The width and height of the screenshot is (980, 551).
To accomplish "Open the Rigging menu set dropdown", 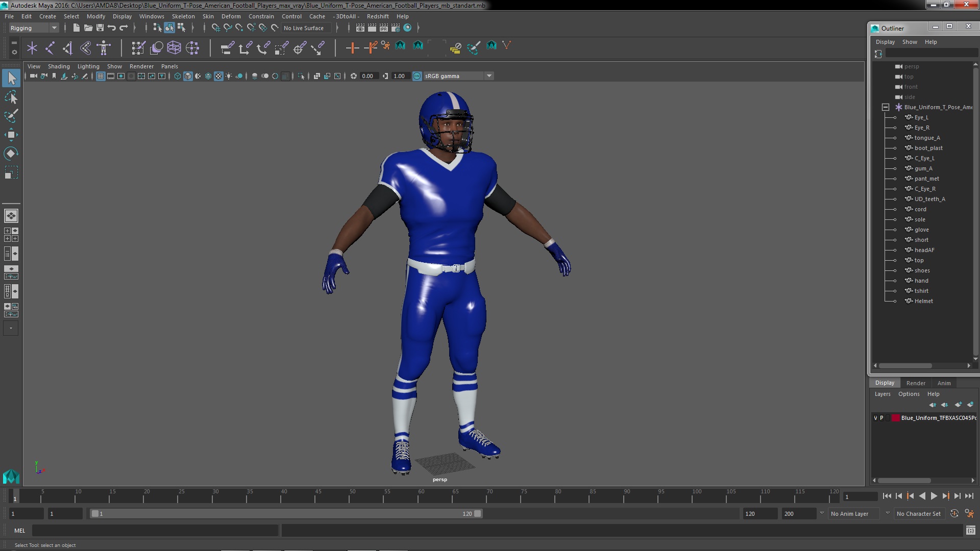I will (34, 28).
